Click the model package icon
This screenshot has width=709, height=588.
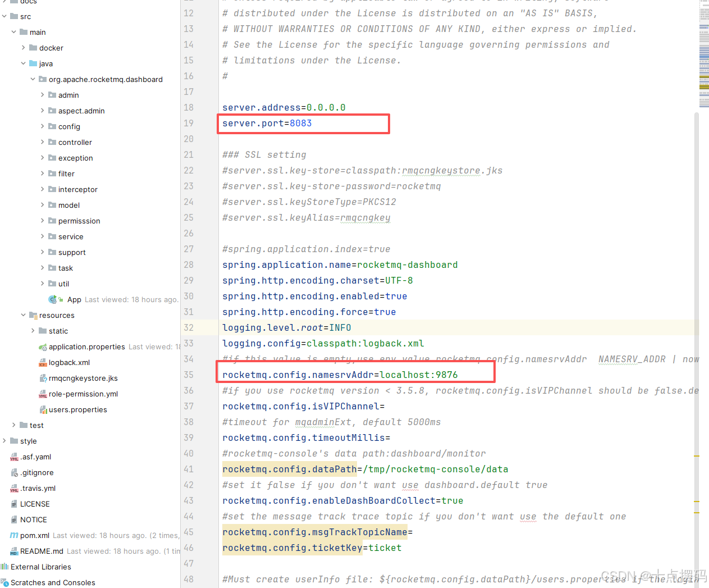(x=52, y=205)
